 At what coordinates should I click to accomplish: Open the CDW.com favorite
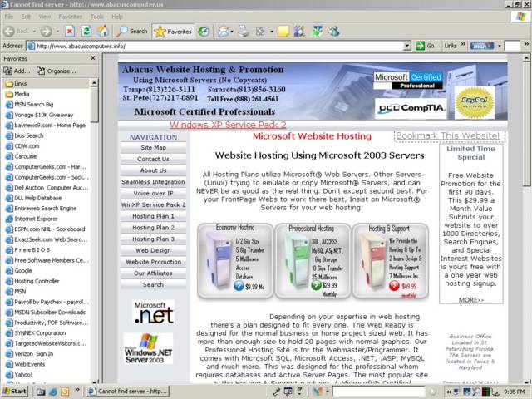(x=22, y=146)
